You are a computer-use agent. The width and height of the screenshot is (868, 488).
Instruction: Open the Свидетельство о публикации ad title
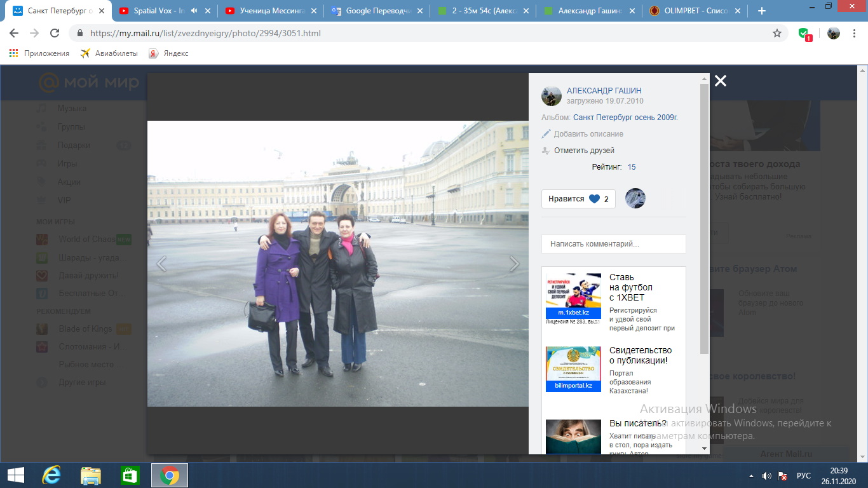pos(641,355)
